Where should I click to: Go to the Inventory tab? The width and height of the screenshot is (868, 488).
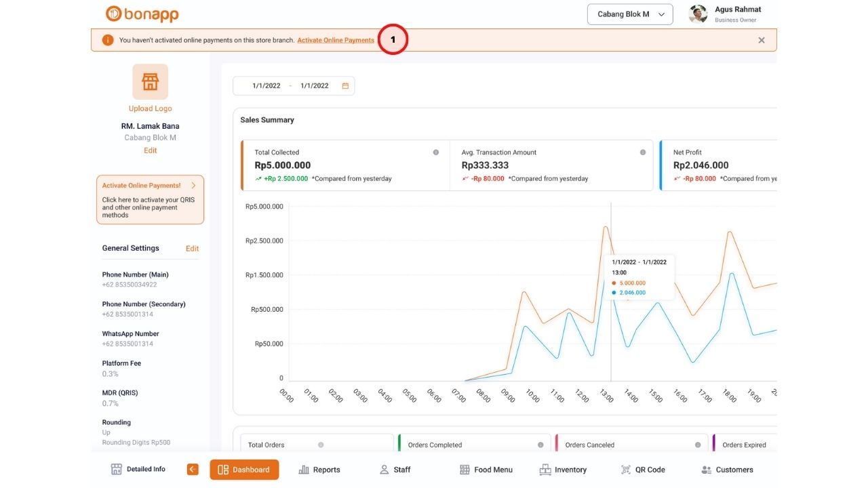[563, 470]
